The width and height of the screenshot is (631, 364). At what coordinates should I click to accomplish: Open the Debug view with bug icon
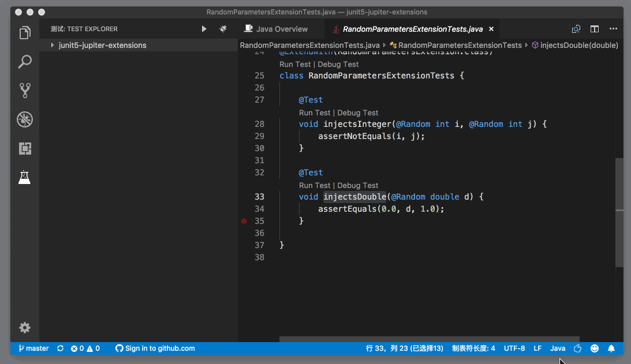(x=25, y=119)
